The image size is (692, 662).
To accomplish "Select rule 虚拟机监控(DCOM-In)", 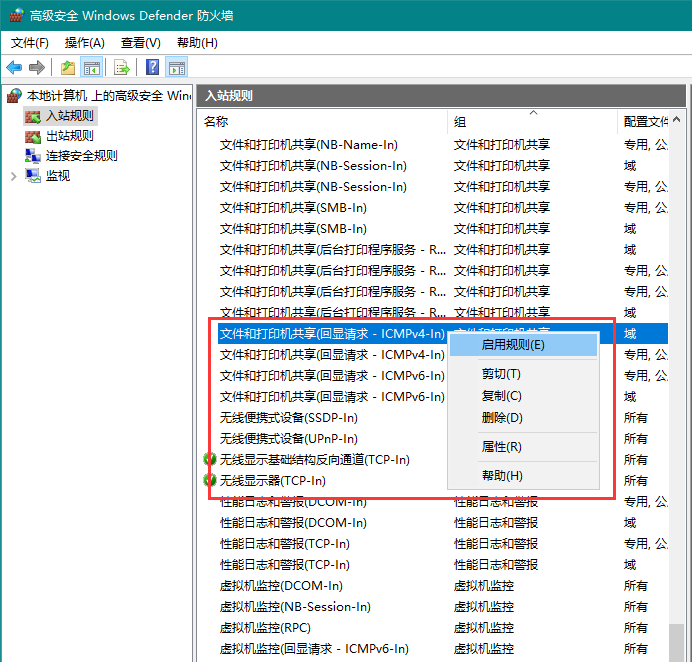I will click(x=281, y=586).
